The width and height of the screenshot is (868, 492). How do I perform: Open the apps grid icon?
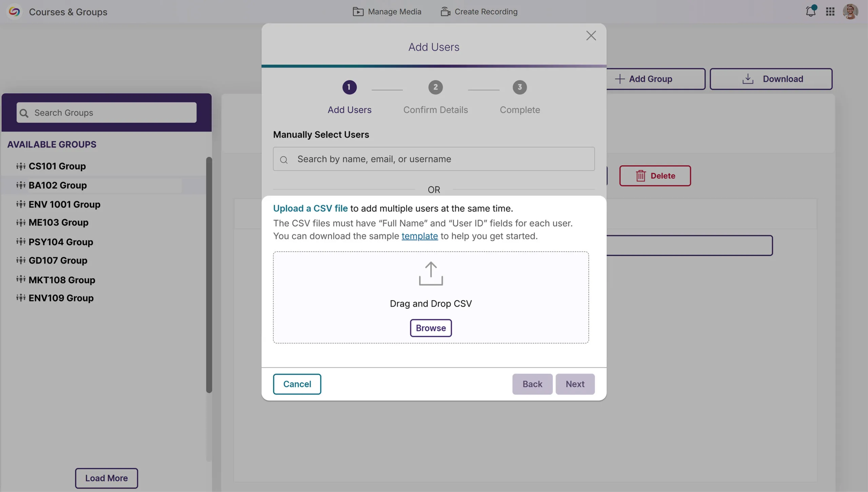pos(830,12)
